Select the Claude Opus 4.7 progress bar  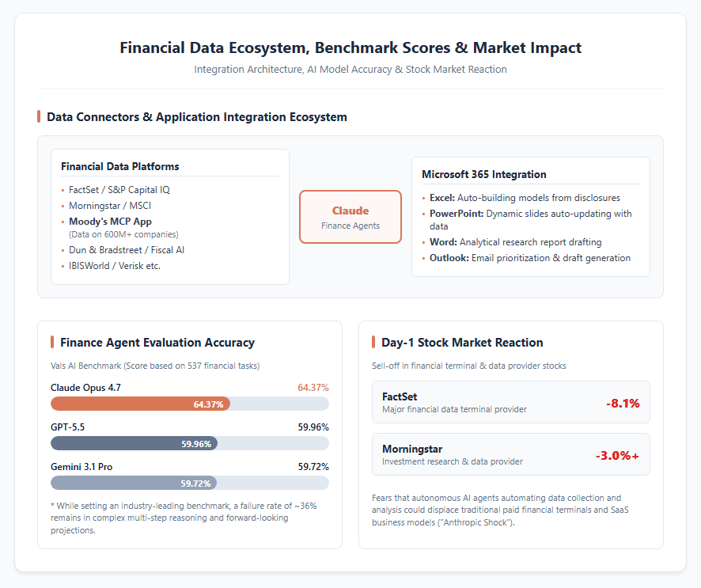190,404
